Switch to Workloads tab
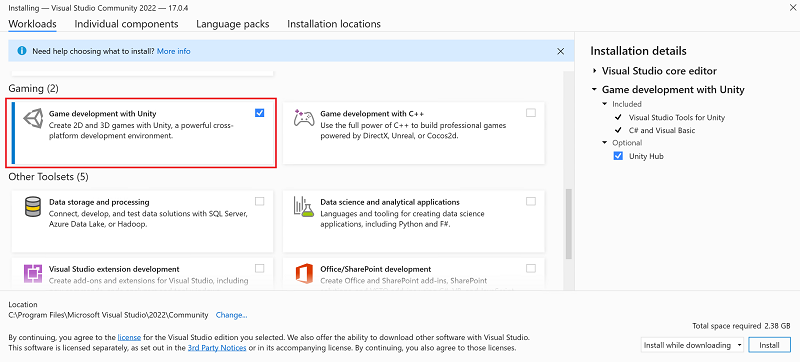Screen dimensions: 800x362 (33, 24)
